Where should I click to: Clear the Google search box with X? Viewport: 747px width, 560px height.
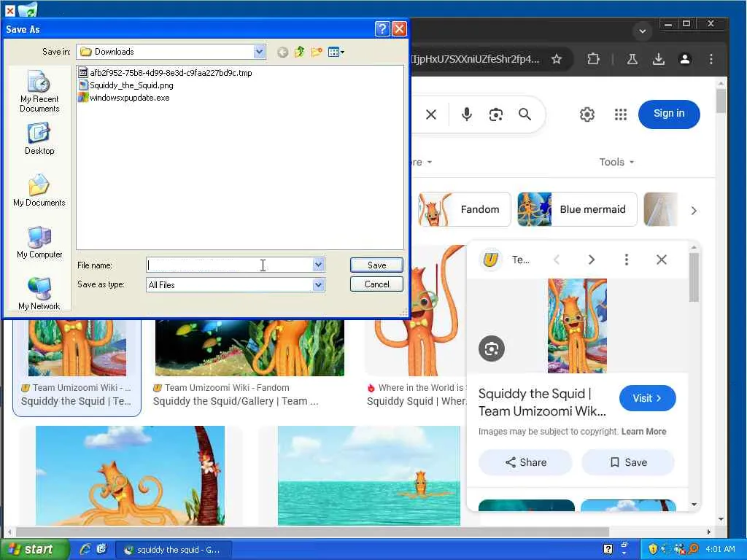point(431,114)
